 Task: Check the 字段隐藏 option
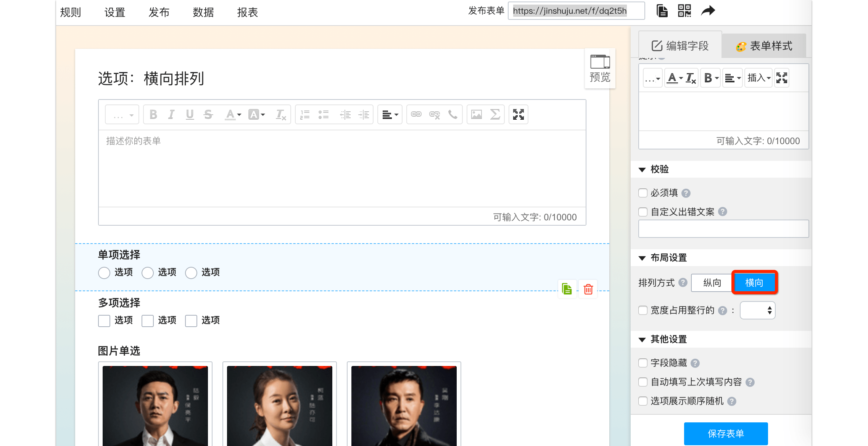pyautogui.click(x=643, y=363)
